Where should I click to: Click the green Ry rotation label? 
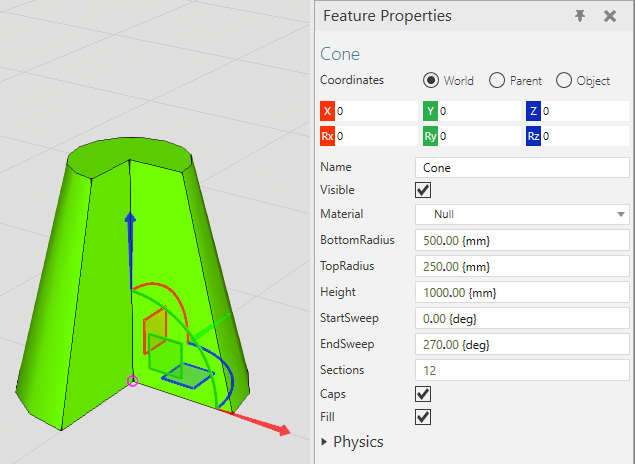[x=430, y=135]
